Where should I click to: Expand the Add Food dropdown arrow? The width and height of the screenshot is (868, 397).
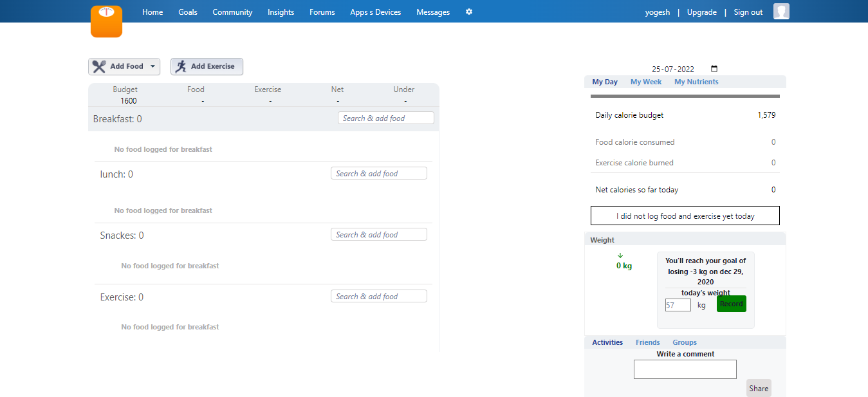[x=152, y=66]
